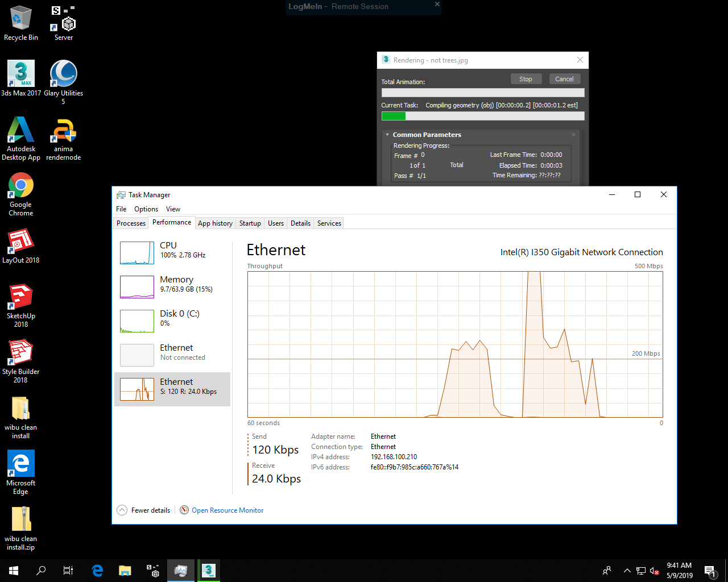Launch 3ds Max 2017 desktop shortcut
Image resolution: width=728 pixels, height=582 pixels.
click(21, 79)
